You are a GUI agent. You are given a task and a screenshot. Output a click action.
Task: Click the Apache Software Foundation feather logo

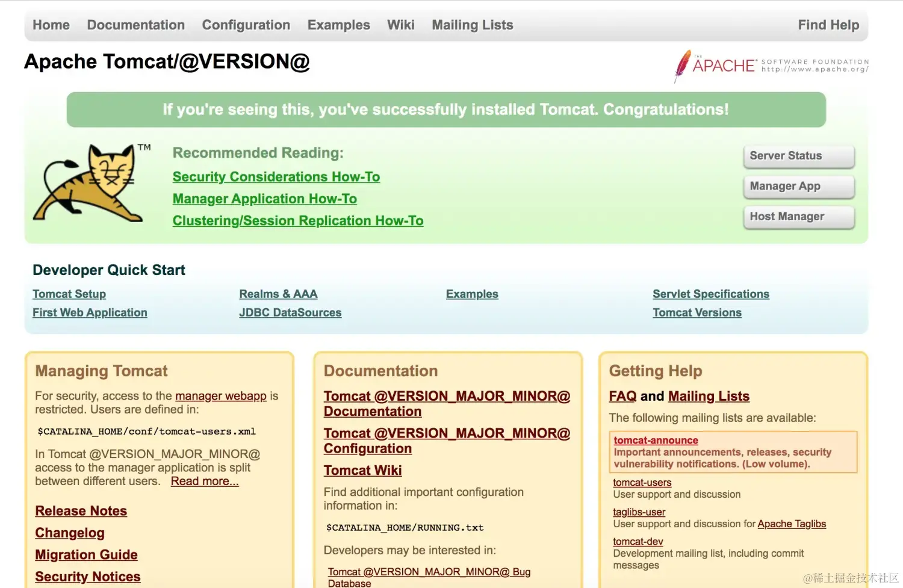[772, 66]
